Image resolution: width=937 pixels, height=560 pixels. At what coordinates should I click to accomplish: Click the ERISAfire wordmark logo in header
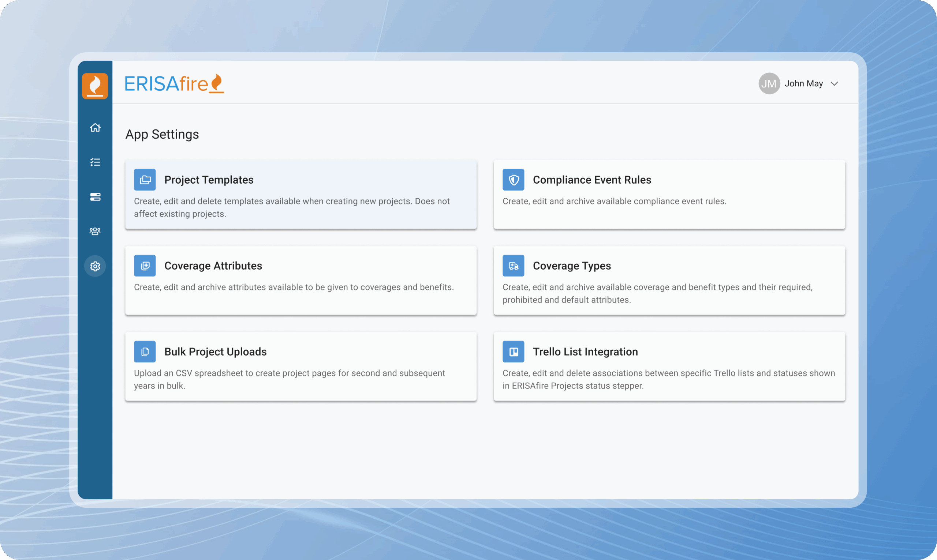tap(174, 83)
